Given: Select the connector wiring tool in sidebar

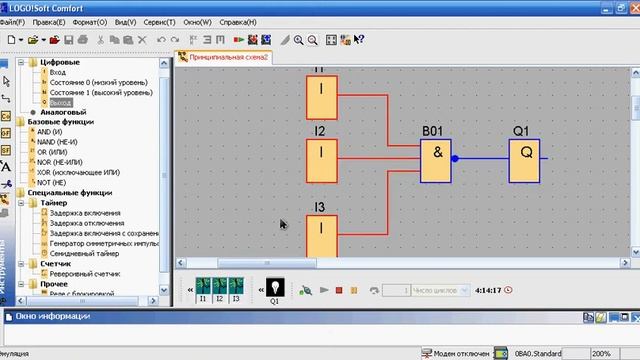Looking at the screenshot, I should [6, 99].
